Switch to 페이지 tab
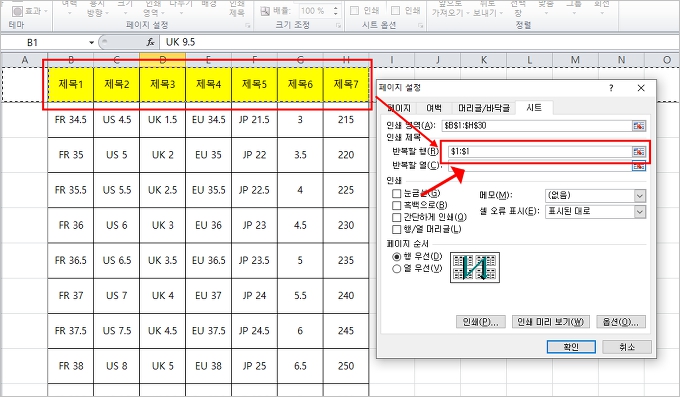 tap(399, 108)
